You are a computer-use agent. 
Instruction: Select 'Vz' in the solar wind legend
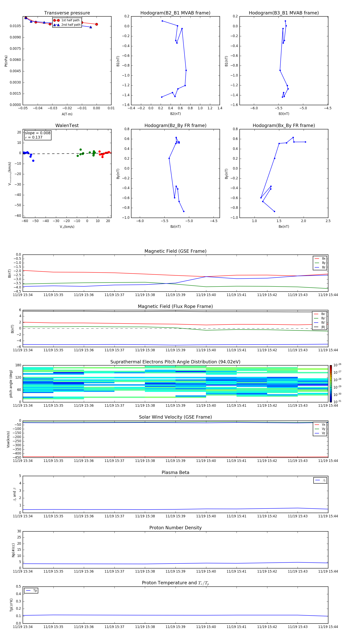(x=320, y=433)
